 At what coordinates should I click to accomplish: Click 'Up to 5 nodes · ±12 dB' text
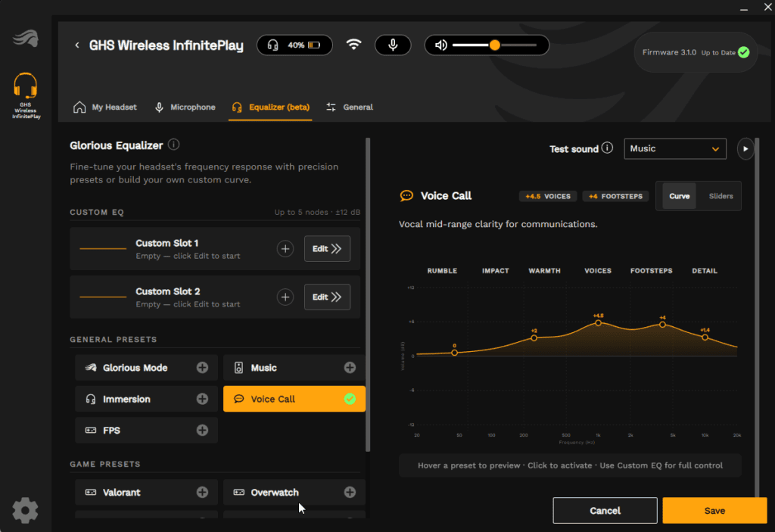[x=317, y=212]
